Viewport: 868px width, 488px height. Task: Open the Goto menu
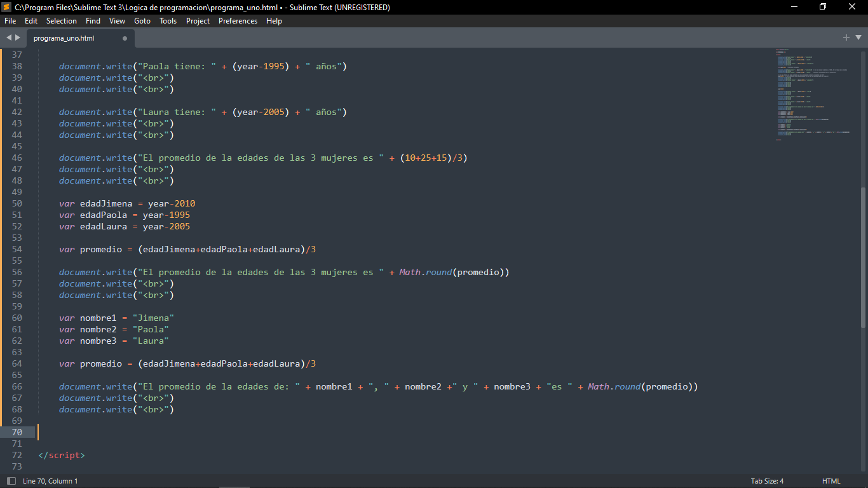(x=142, y=21)
